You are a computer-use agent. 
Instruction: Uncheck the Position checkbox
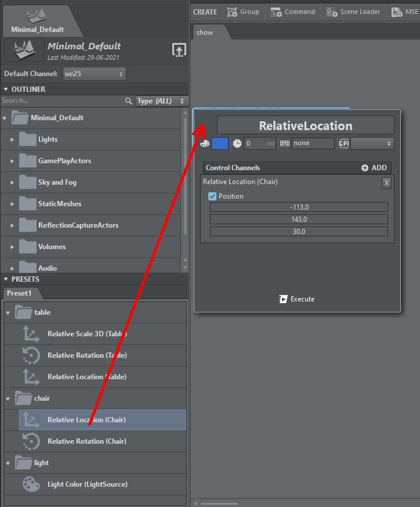pos(212,196)
